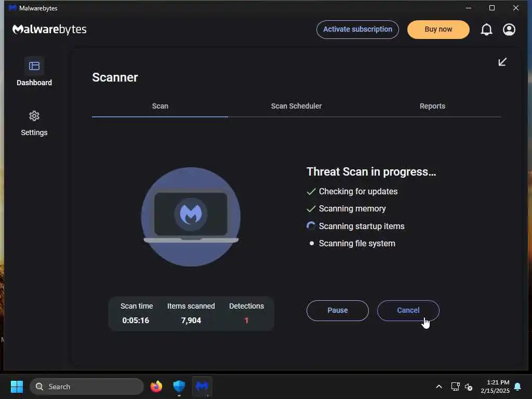The width and height of the screenshot is (532, 399).
Task: Click the "Checking for updates" step
Action: click(x=358, y=191)
